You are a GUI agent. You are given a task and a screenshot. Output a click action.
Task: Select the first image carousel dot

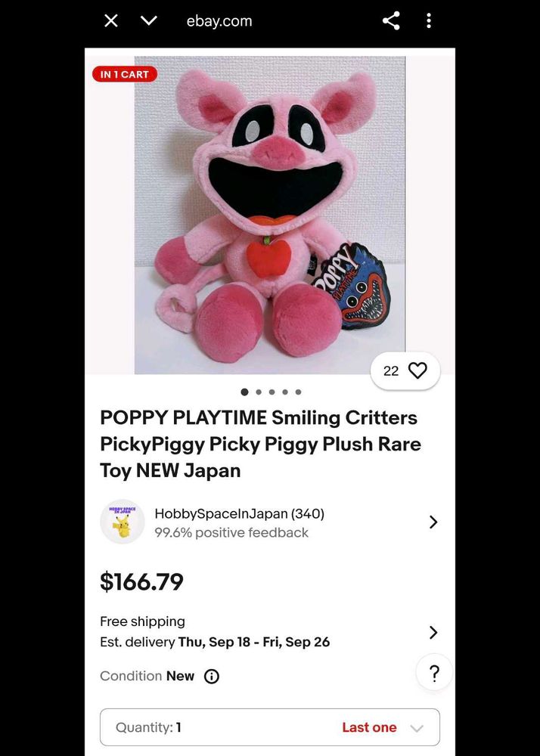(244, 392)
